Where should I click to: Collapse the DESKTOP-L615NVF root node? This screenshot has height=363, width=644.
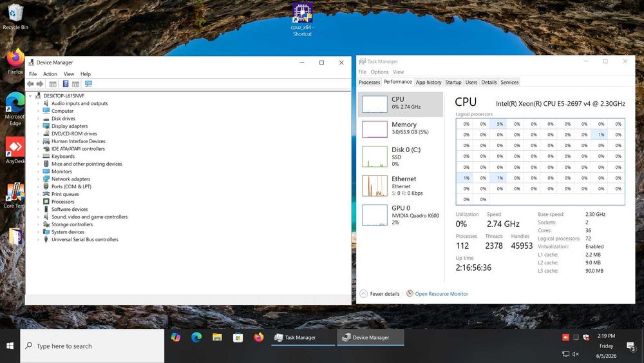30,96
